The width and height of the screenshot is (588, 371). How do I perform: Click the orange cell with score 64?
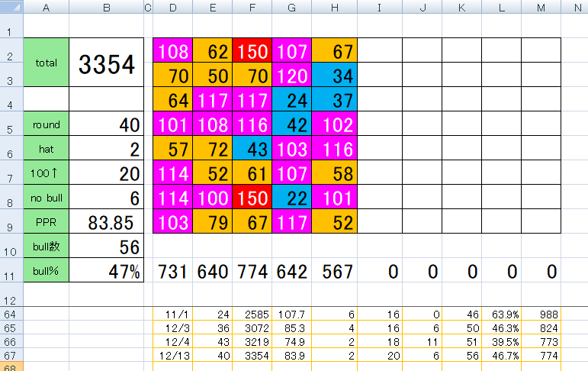(x=173, y=99)
